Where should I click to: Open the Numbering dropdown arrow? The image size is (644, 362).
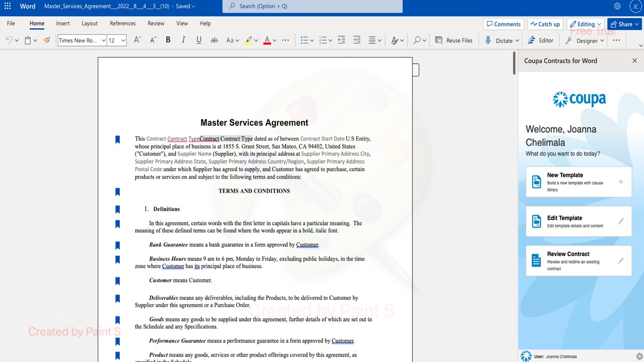330,41
